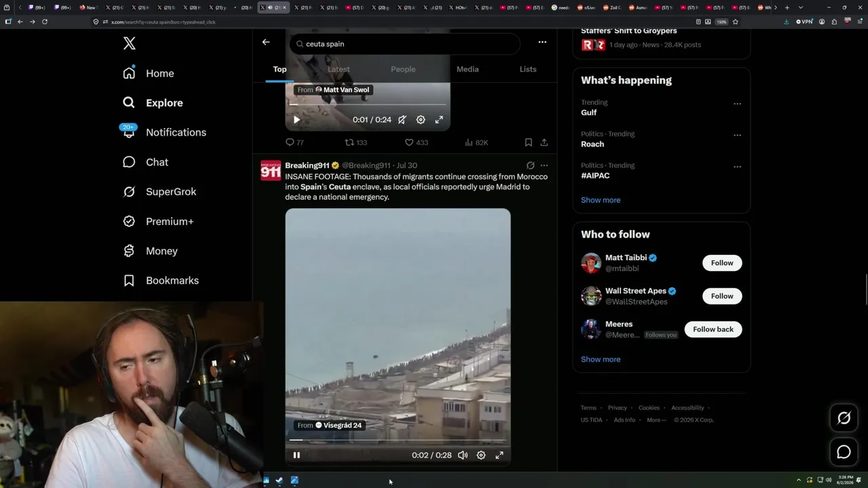Image resolution: width=868 pixels, height=488 pixels.
Task: Switch to the People search tab
Action: (x=403, y=69)
